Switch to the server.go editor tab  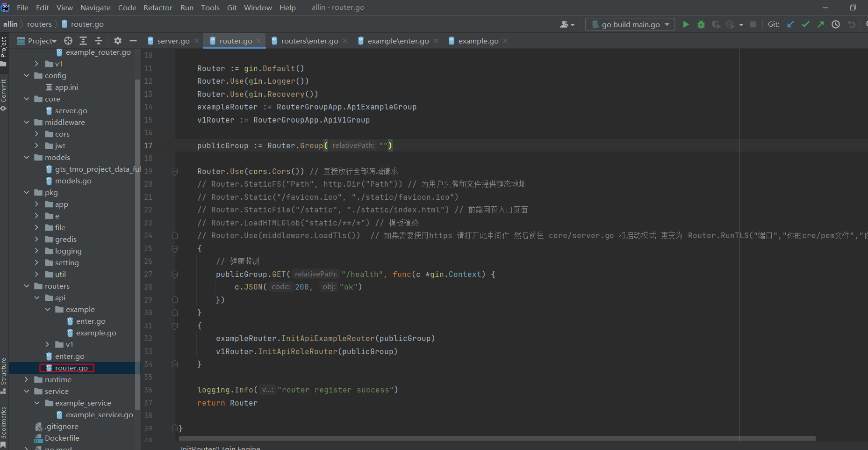[173, 41]
